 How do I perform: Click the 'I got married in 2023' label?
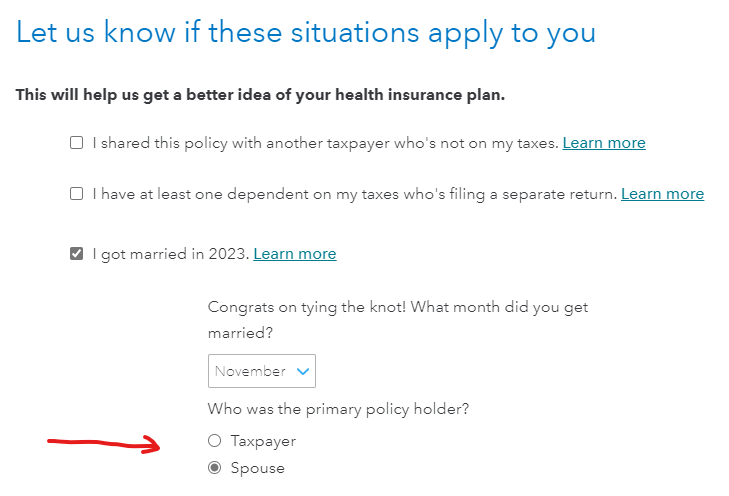(x=170, y=254)
